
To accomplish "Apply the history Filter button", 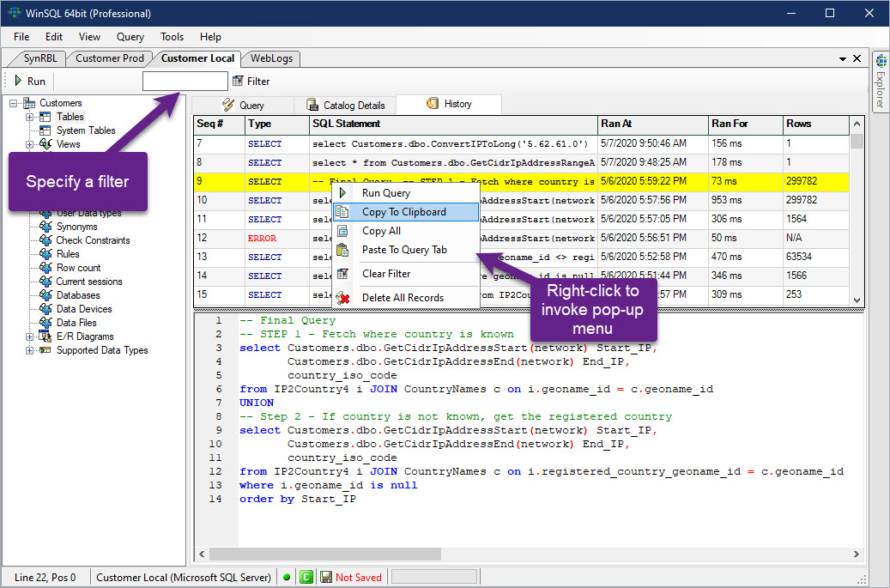I will 251,82.
